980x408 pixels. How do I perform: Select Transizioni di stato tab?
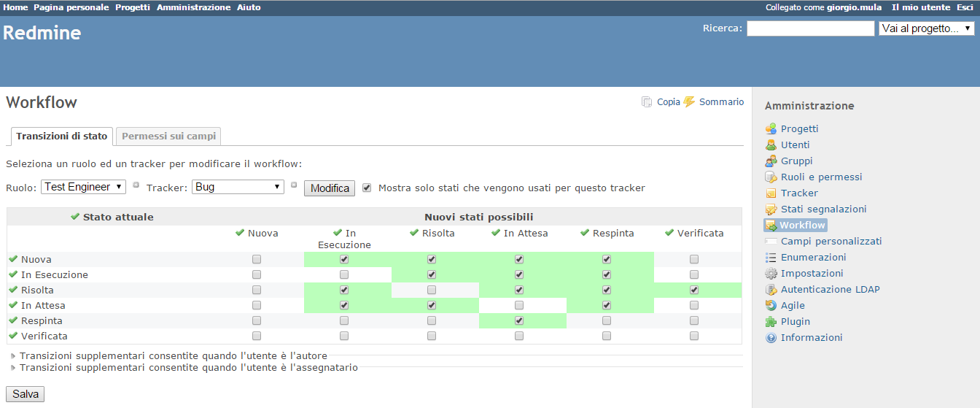tap(62, 136)
